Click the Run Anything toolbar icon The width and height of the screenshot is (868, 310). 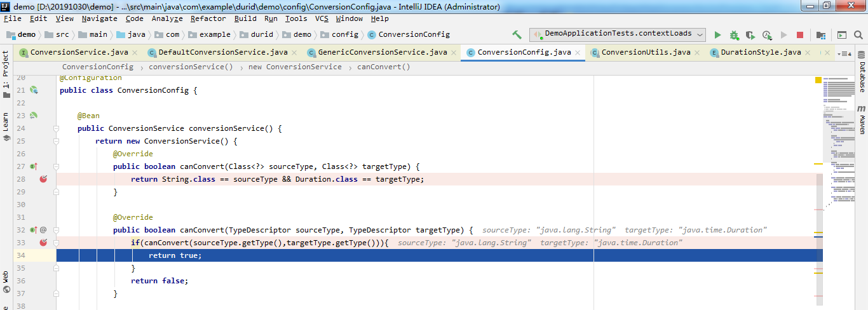click(x=841, y=35)
